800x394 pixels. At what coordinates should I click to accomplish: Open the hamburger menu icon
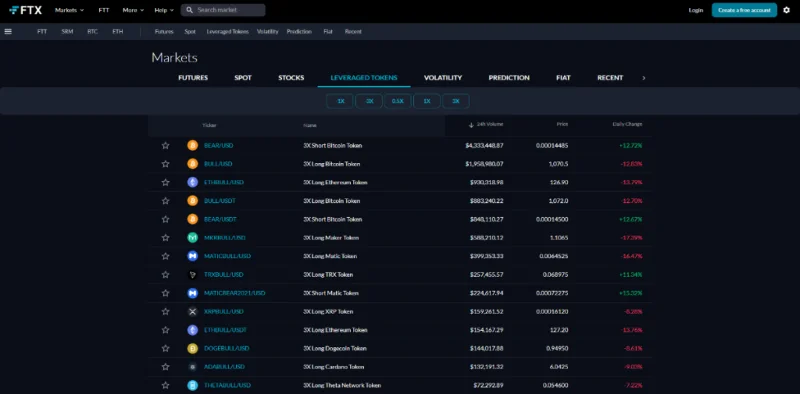click(x=8, y=31)
